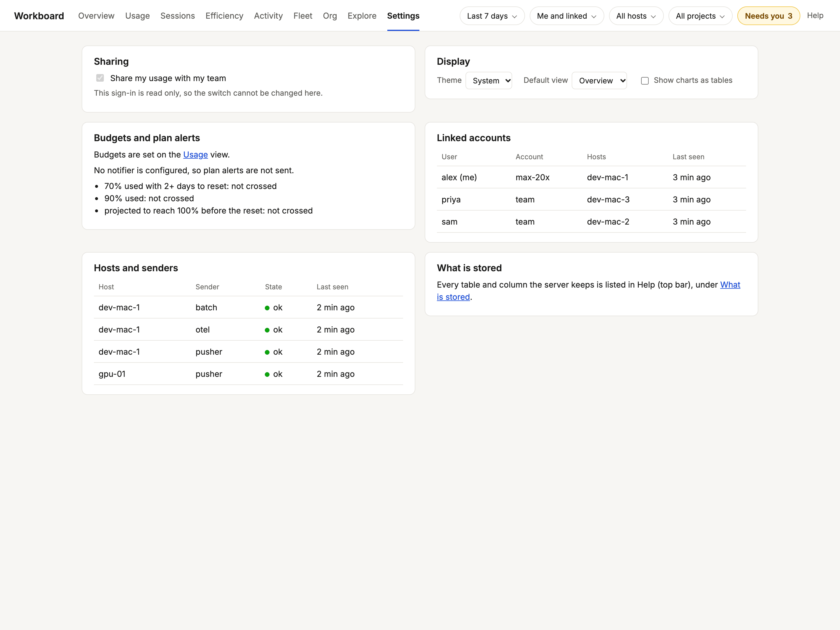Viewport: 840px width, 630px height.
Task: Switch to the Org tab
Action: click(x=330, y=15)
